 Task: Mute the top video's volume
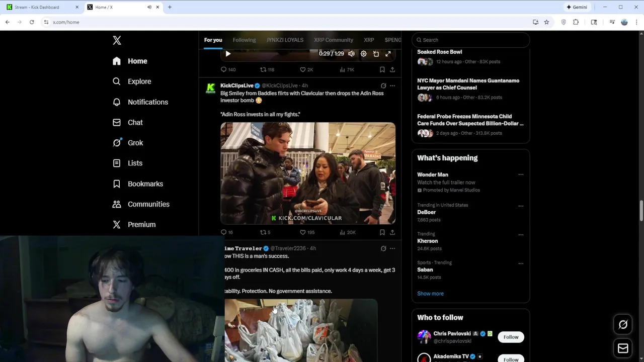tap(351, 54)
